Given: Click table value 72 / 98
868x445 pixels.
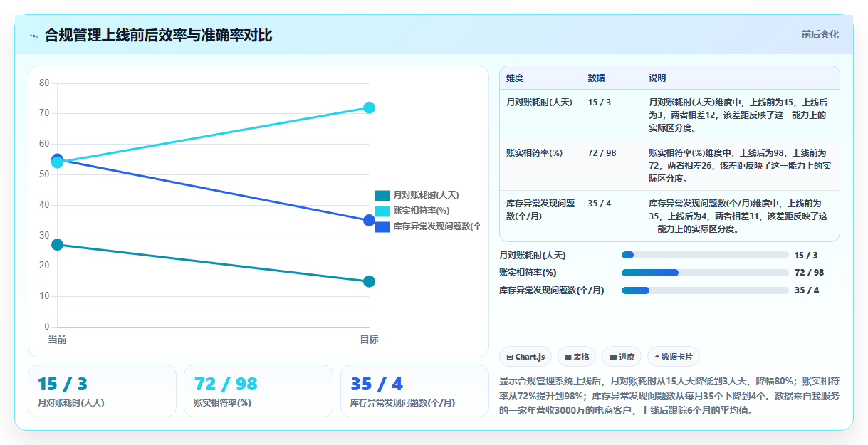Looking at the screenshot, I should coord(602,153).
